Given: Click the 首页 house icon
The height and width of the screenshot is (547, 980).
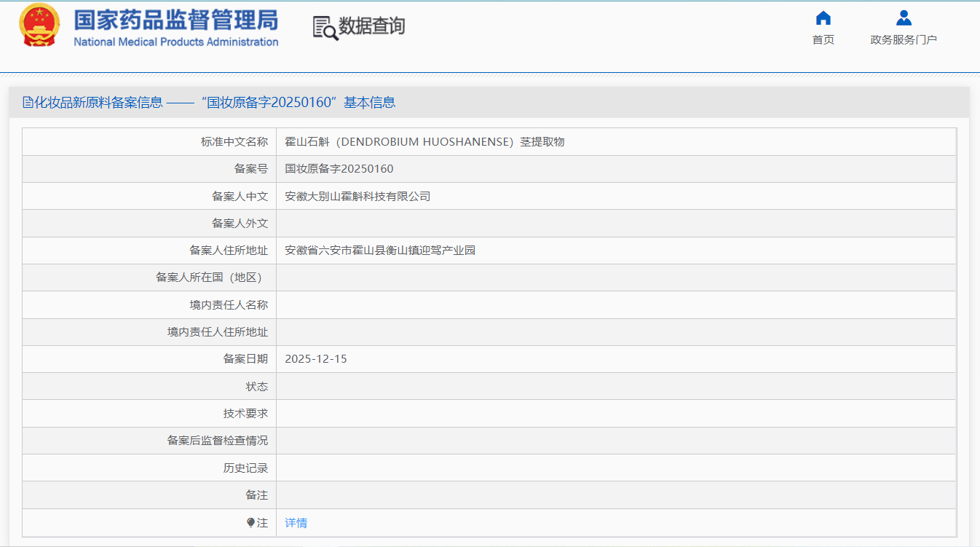Looking at the screenshot, I should 823,18.
